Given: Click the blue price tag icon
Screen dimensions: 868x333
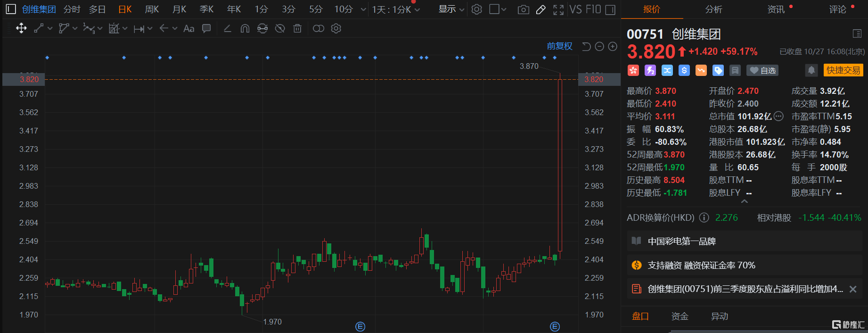Looking at the screenshot, I should (718, 70).
